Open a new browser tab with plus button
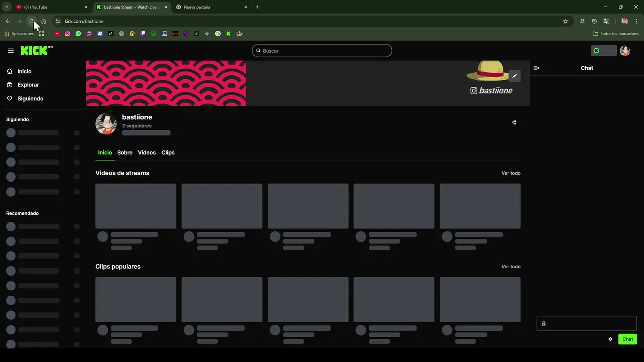This screenshot has height=362, width=644. pyautogui.click(x=258, y=7)
